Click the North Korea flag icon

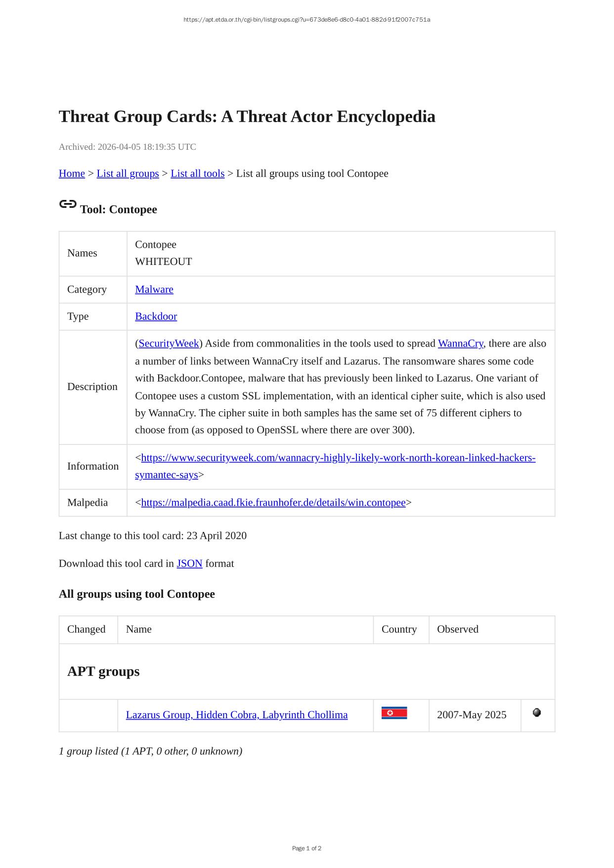[x=394, y=713]
